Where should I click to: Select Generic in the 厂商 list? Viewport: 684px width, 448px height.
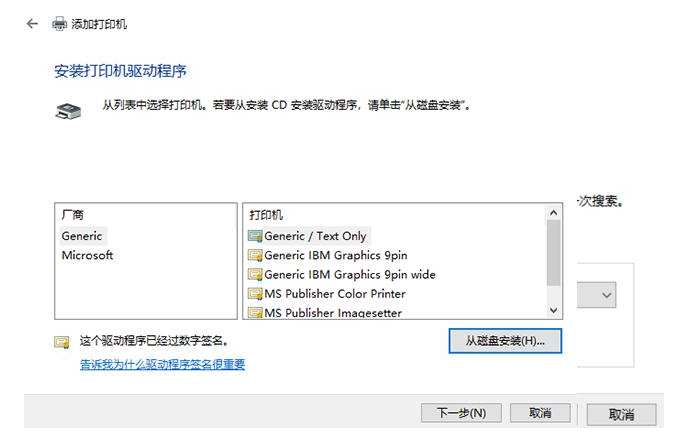82,236
